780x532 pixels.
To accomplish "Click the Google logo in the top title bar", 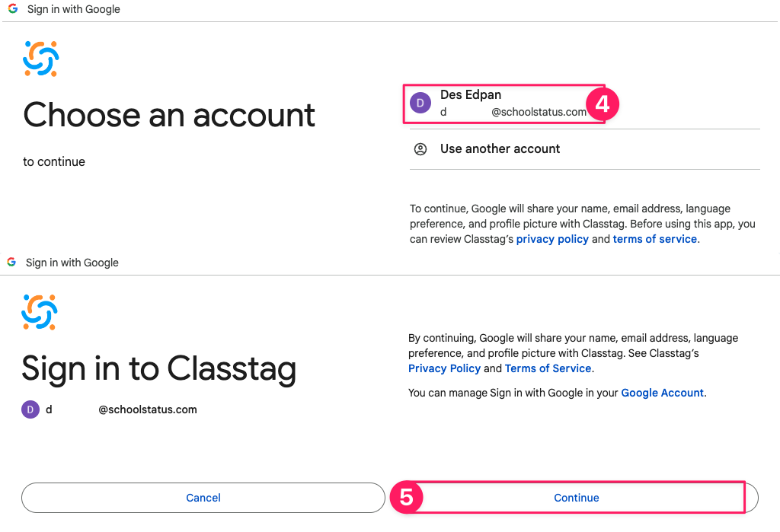I will (x=13, y=9).
